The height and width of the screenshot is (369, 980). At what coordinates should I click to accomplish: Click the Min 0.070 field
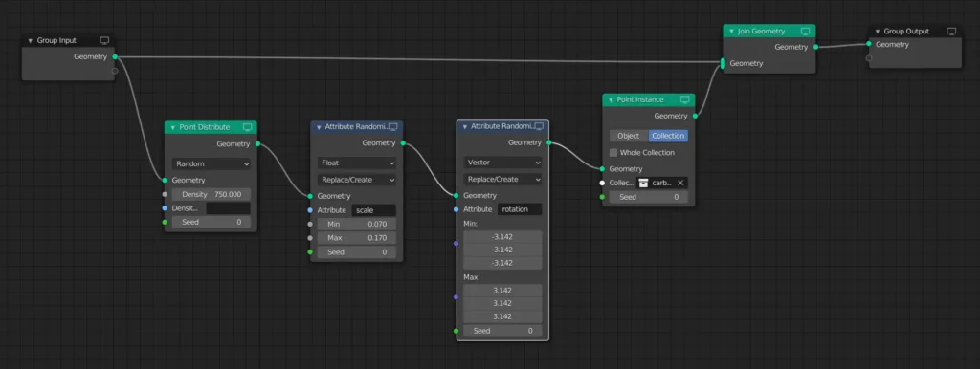(357, 224)
